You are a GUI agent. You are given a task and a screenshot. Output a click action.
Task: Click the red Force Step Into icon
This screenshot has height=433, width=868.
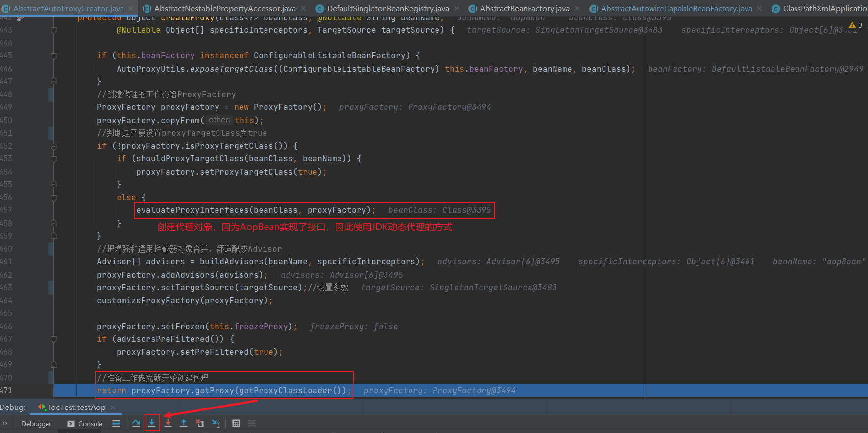coord(168,423)
